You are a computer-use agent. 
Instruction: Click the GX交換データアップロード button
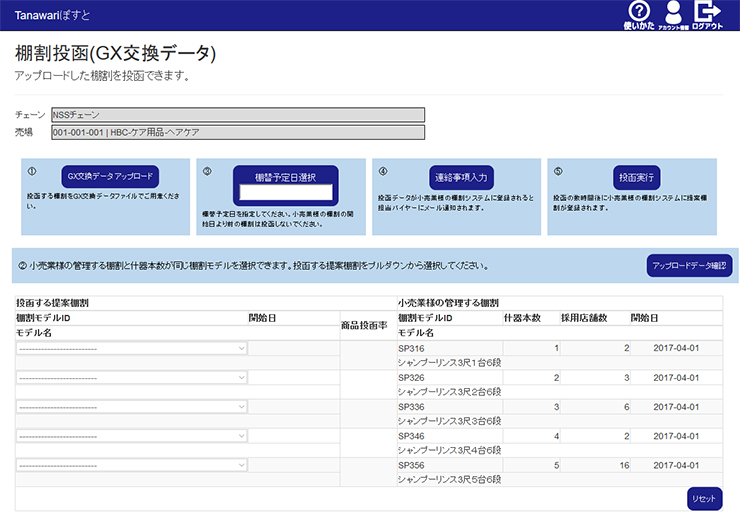(110, 176)
